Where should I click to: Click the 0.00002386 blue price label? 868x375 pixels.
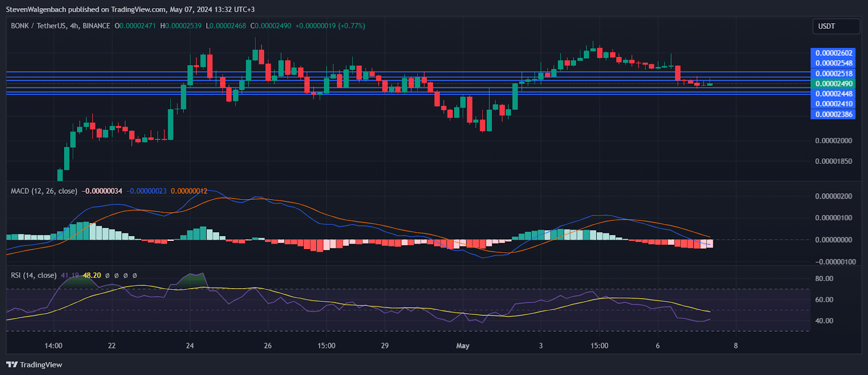click(x=833, y=114)
